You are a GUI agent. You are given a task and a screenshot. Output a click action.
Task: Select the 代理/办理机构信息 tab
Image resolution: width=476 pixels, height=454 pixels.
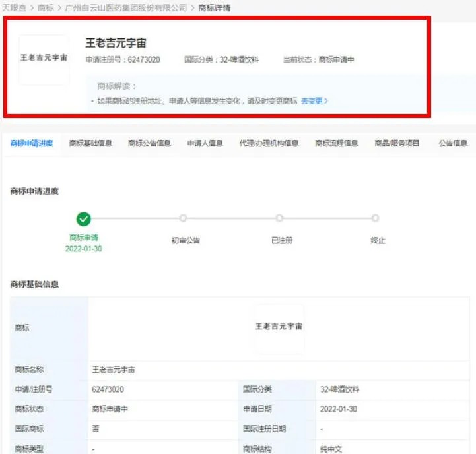pyautogui.click(x=269, y=143)
